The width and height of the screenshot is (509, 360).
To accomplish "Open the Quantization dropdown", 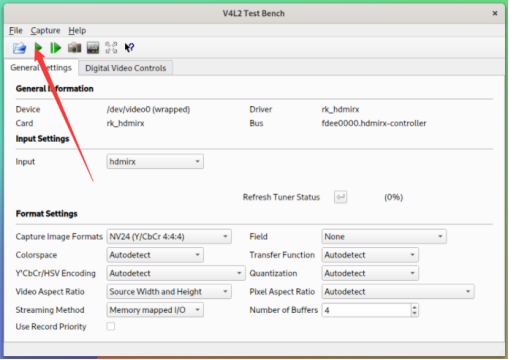I will [x=370, y=273].
